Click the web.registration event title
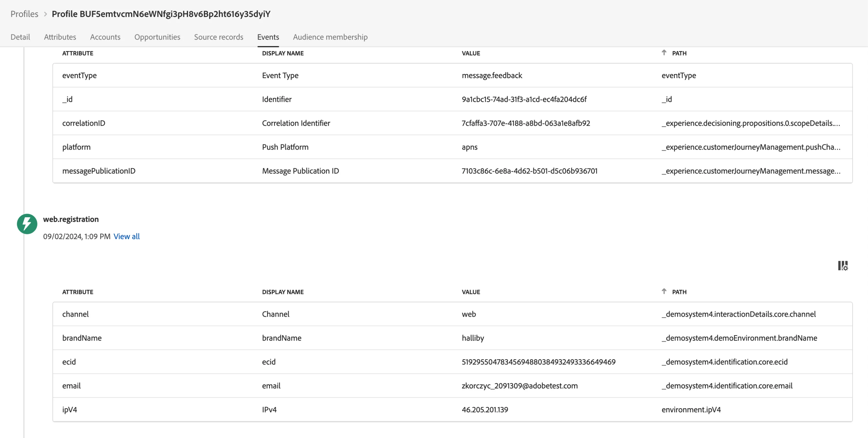Viewport: 868px width, 438px height. click(71, 219)
